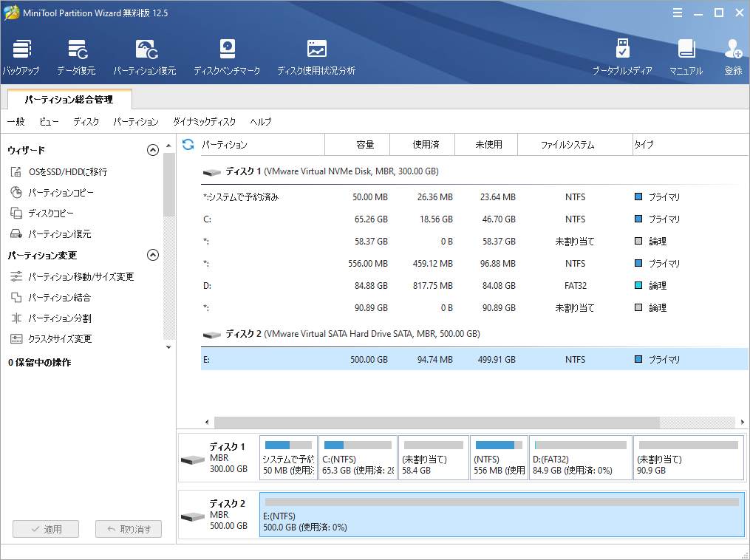This screenshot has height=560, width=750.
Task: Click the 適用 apply button
Action: (x=45, y=528)
